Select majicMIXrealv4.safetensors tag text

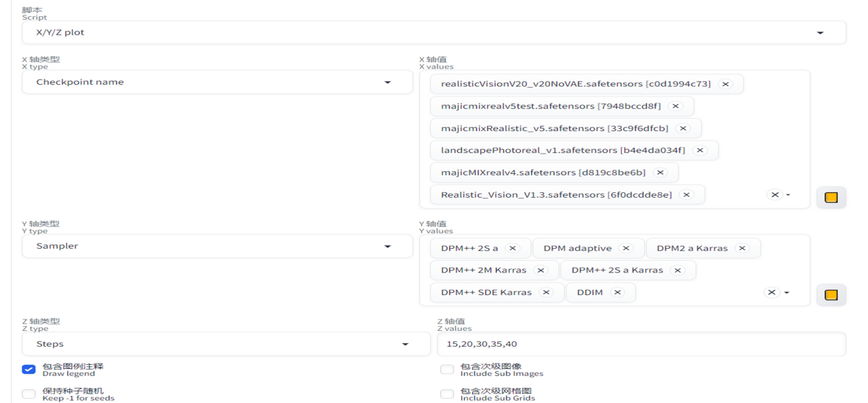pyautogui.click(x=543, y=173)
